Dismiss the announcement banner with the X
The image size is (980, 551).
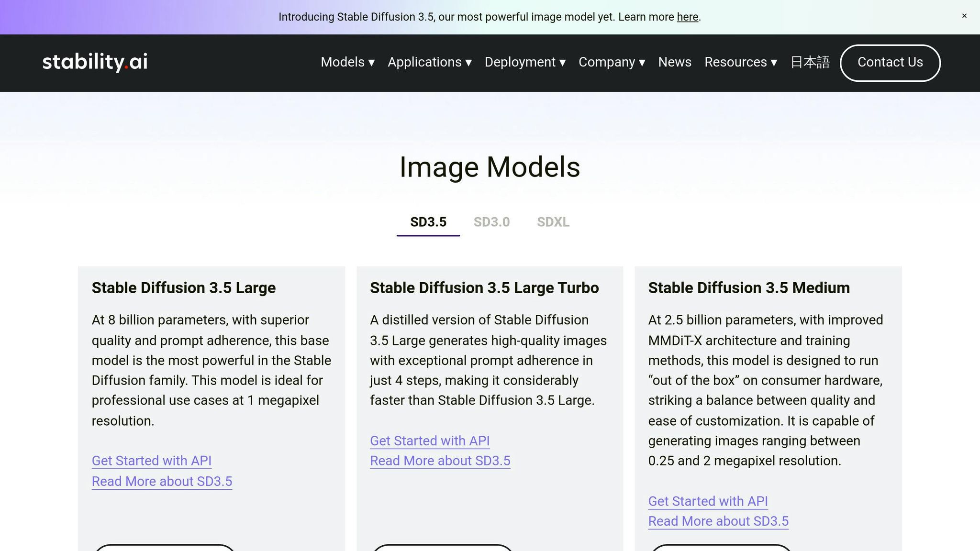pyautogui.click(x=964, y=16)
